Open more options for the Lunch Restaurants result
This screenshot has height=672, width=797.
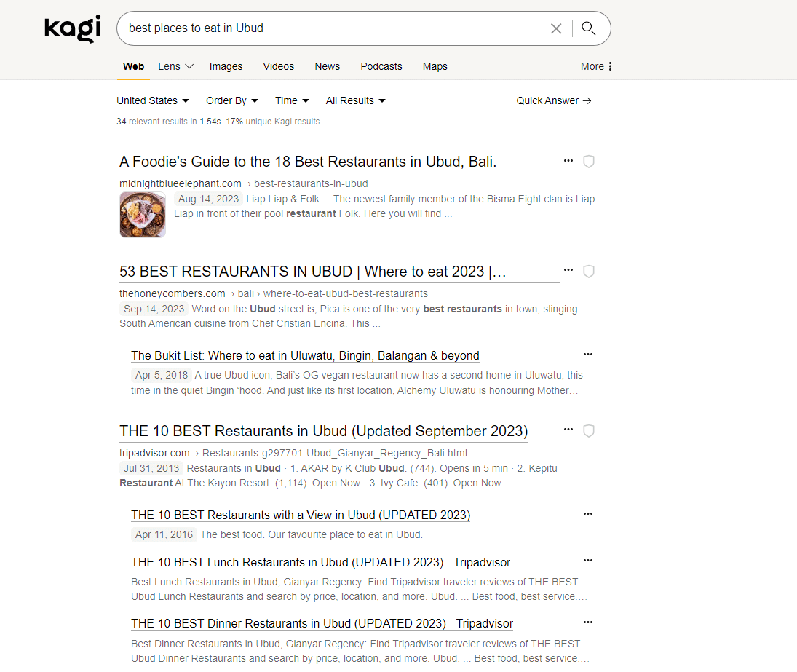pyautogui.click(x=588, y=561)
